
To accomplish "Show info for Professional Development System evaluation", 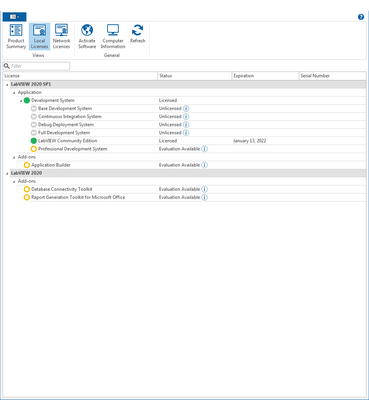I will (x=204, y=149).
